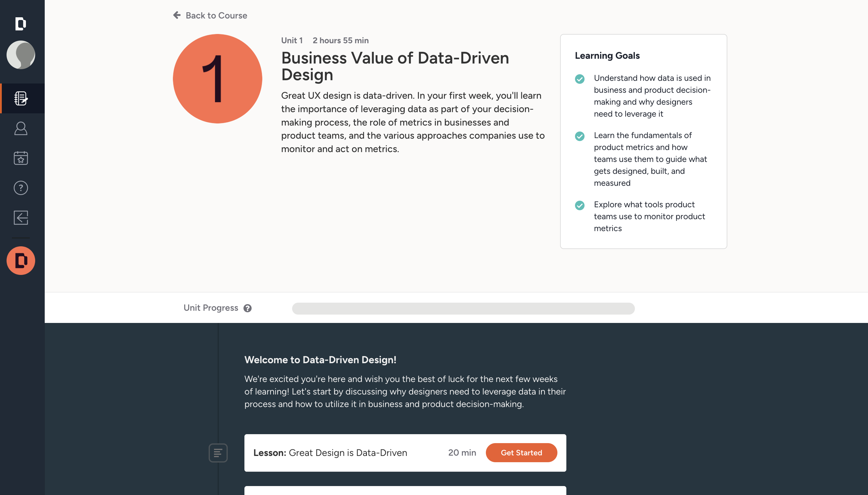
Task: Open Help via the question mark sidebar icon
Action: [x=20, y=188]
